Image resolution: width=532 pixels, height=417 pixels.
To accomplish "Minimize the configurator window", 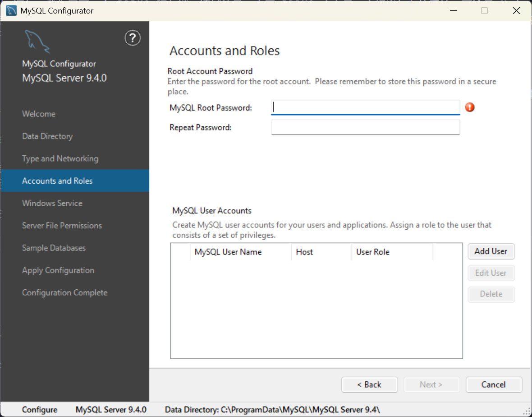I will [452, 11].
